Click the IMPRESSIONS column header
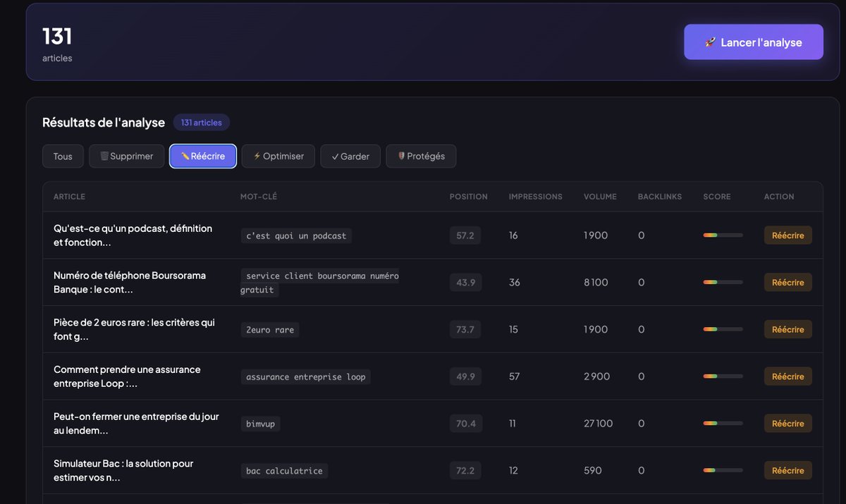The image size is (846, 504). point(536,197)
